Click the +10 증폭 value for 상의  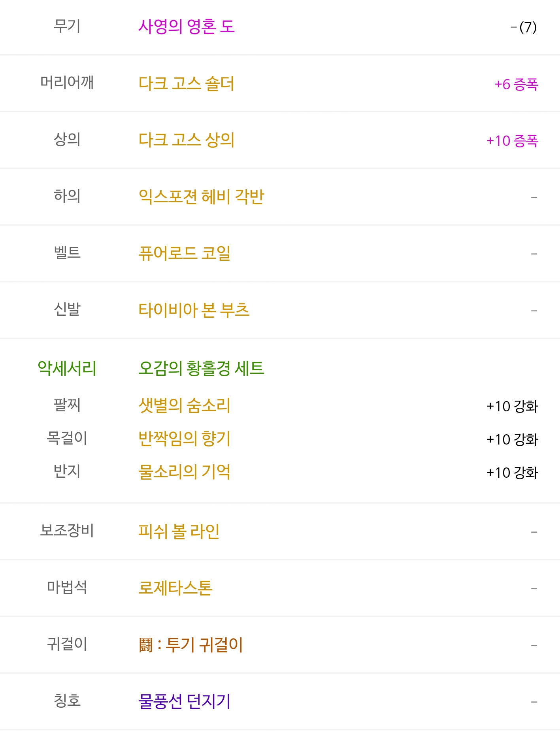click(512, 141)
